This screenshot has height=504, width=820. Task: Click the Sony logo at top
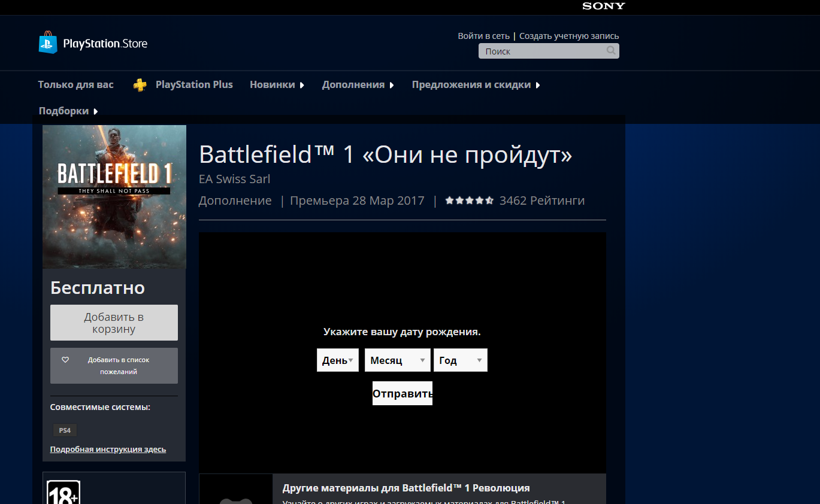pos(604,6)
